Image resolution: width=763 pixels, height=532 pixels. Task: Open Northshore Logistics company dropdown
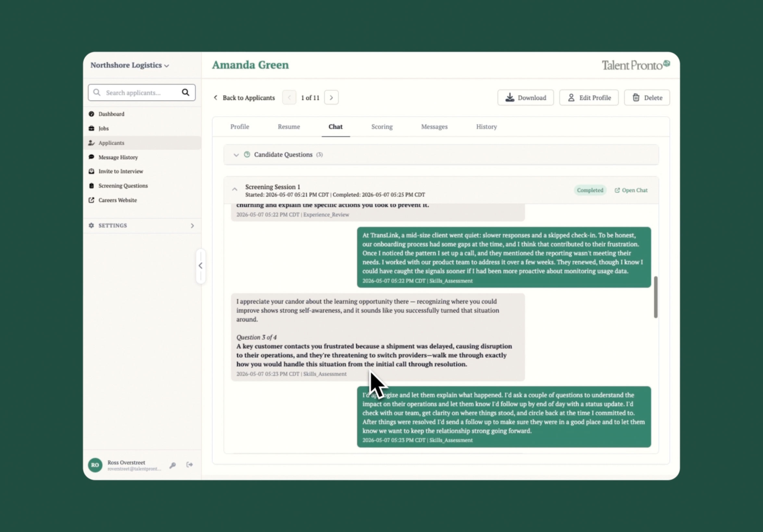pos(130,65)
